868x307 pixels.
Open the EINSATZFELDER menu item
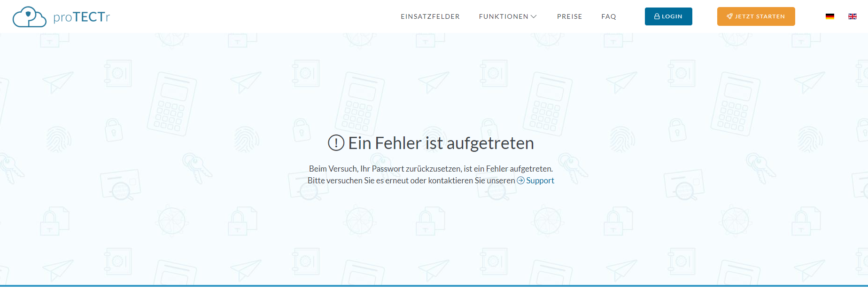click(x=430, y=16)
